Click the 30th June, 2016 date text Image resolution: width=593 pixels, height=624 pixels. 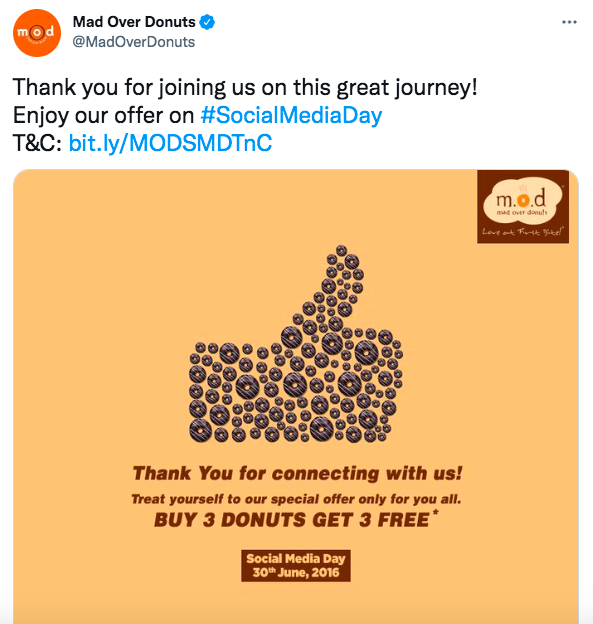pos(296,572)
